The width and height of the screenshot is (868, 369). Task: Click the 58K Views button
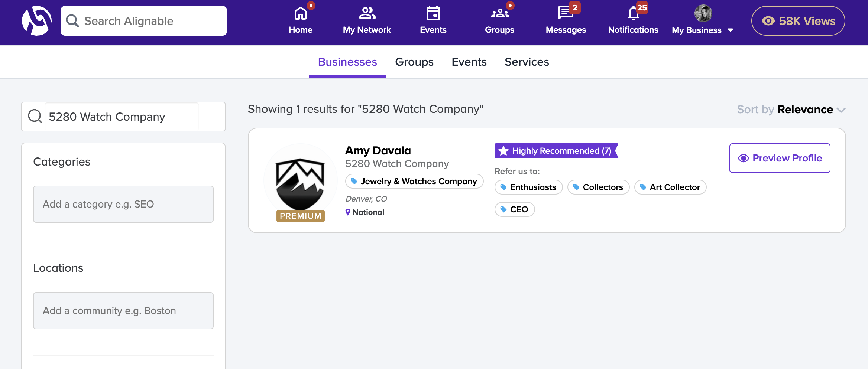[x=798, y=21]
